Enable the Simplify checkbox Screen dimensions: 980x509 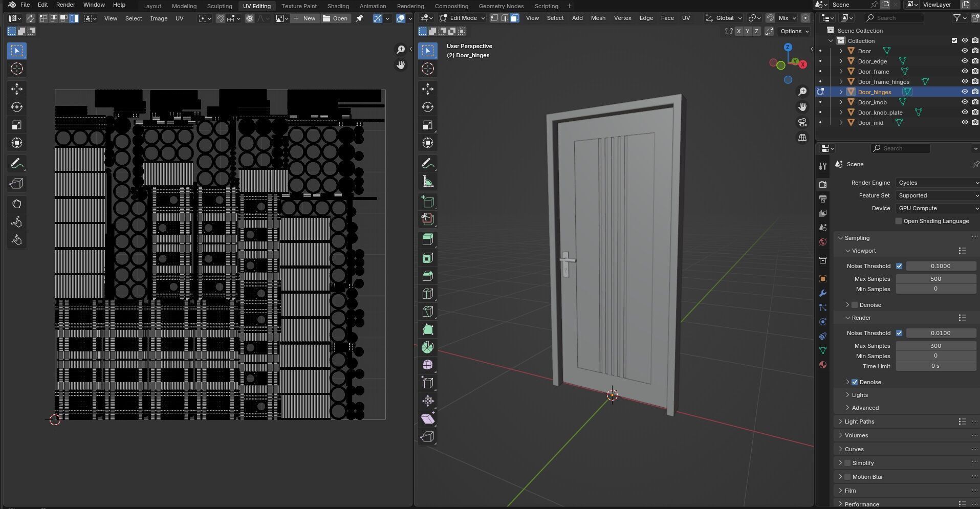coord(847,463)
